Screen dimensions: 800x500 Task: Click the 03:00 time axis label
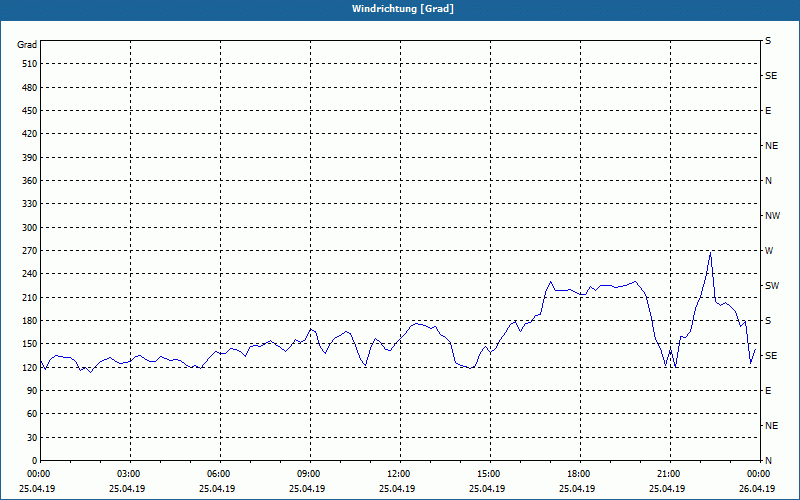tap(129, 474)
